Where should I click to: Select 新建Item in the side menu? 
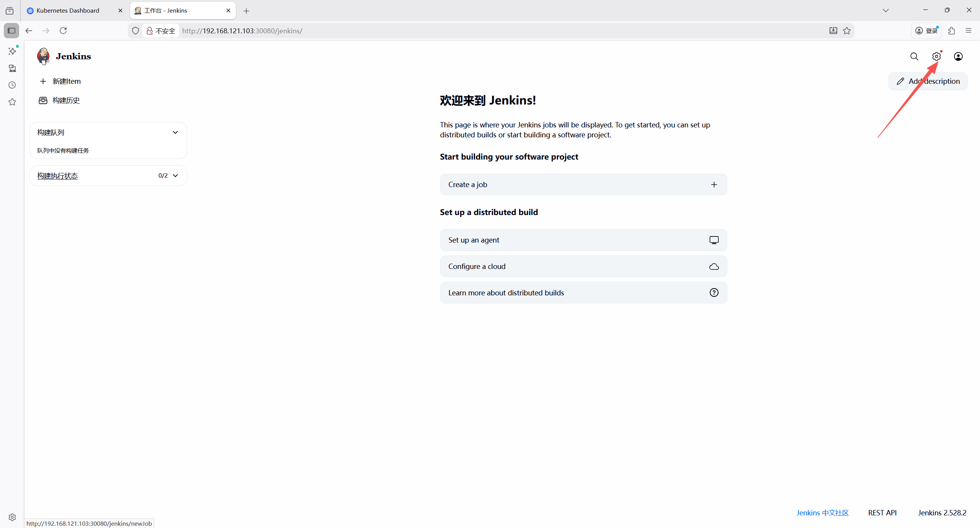(x=66, y=81)
